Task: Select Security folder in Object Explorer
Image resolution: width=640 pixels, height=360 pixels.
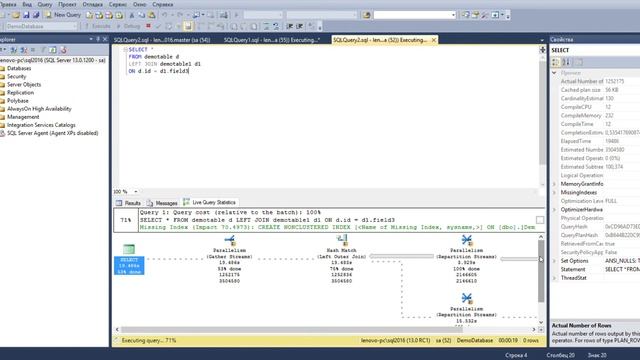Action: (x=16, y=76)
